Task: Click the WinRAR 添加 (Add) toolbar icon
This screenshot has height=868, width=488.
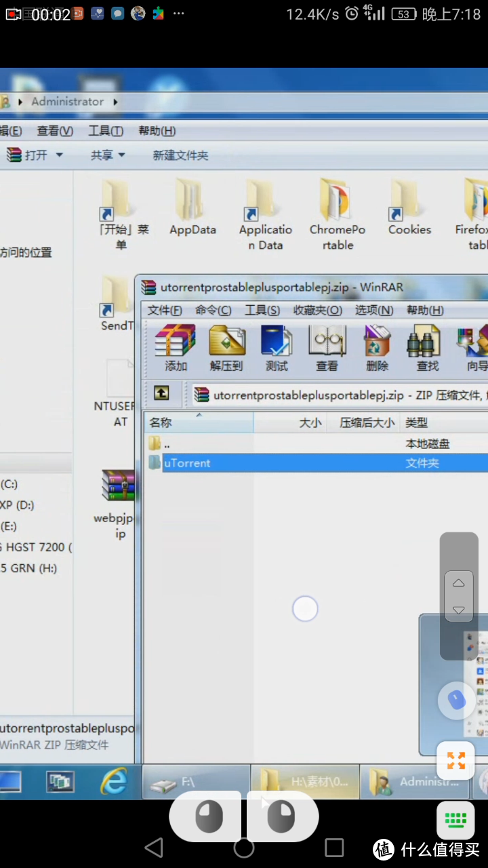Action: click(176, 347)
